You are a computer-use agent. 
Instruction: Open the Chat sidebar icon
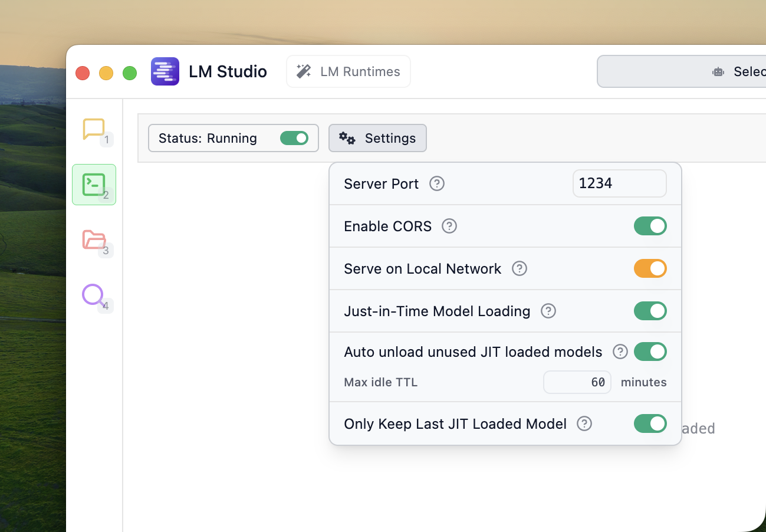tap(94, 129)
